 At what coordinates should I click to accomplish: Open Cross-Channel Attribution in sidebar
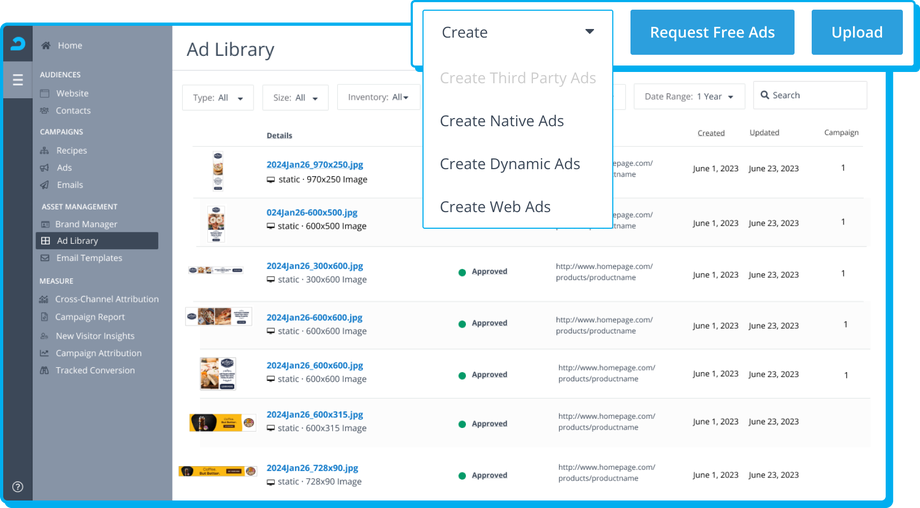[107, 299]
